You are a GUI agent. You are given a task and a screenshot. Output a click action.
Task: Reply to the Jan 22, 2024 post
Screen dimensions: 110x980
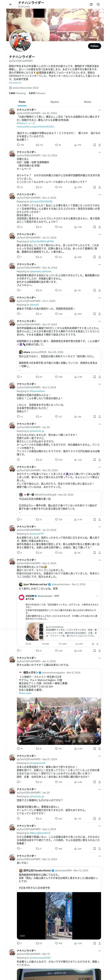click(x=18, y=145)
